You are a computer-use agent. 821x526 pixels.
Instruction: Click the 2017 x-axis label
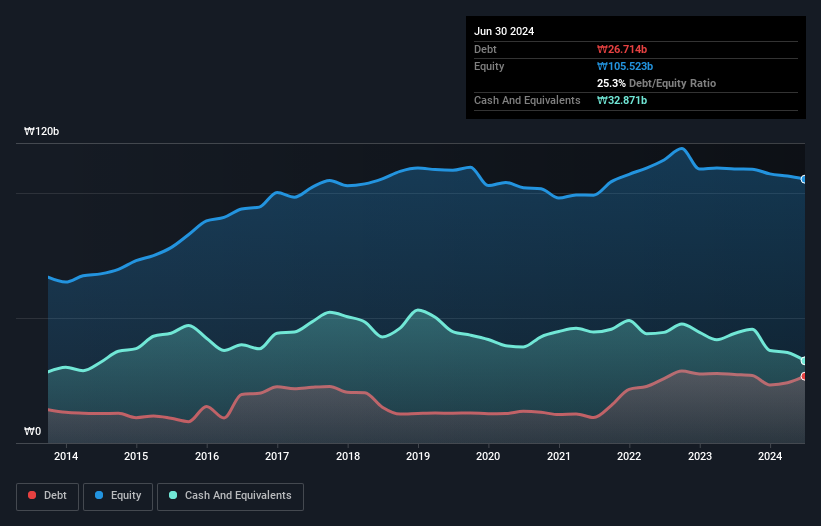point(277,456)
